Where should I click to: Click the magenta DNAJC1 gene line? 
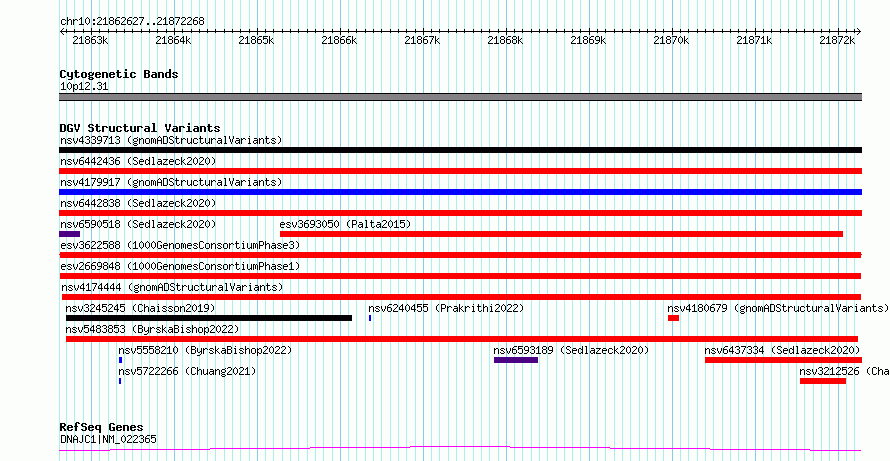460,449
